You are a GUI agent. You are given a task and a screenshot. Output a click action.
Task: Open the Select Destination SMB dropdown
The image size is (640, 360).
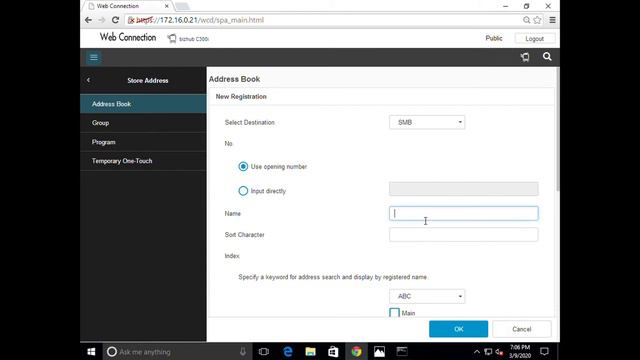coord(427,122)
